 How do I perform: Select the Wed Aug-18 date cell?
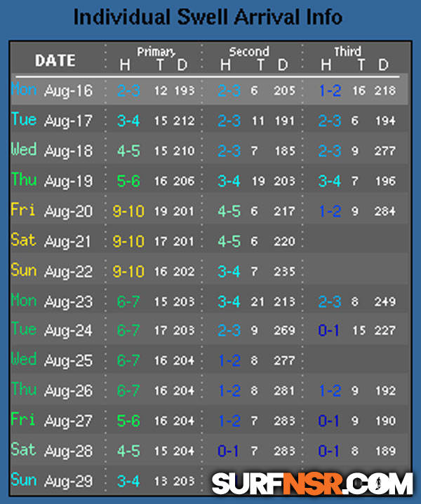(52, 150)
